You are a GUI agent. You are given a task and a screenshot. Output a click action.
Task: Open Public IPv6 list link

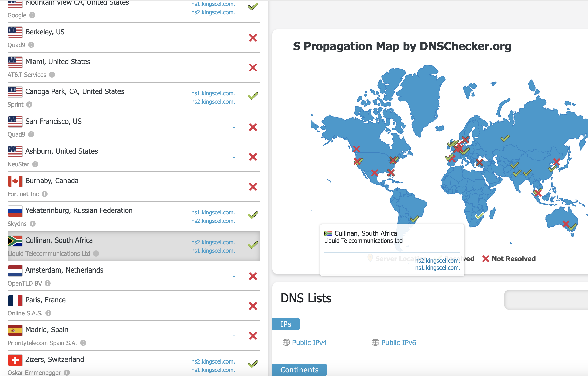point(399,343)
